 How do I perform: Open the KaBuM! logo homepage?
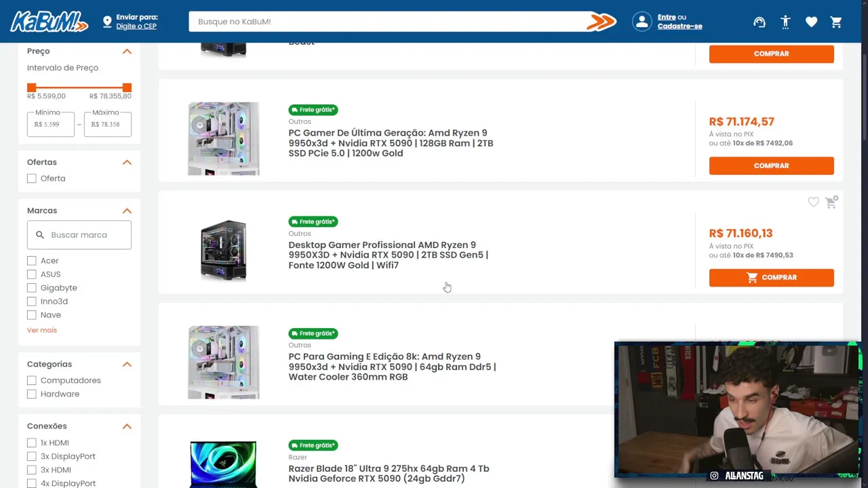pyautogui.click(x=49, y=22)
